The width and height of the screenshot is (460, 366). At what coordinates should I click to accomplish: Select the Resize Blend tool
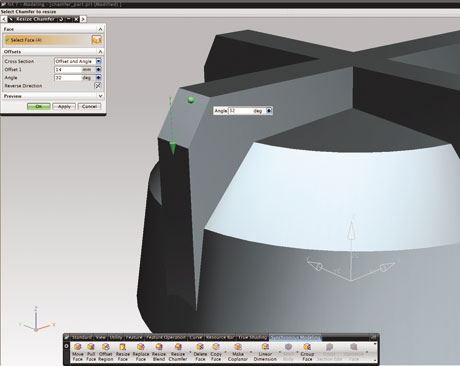[159, 353]
